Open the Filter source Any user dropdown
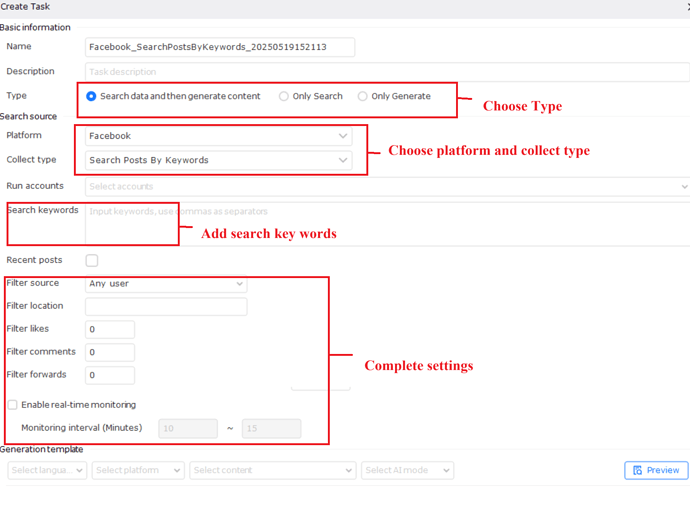Viewport: 690px width, 521px height. pyautogui.click(x=166, y=284)
